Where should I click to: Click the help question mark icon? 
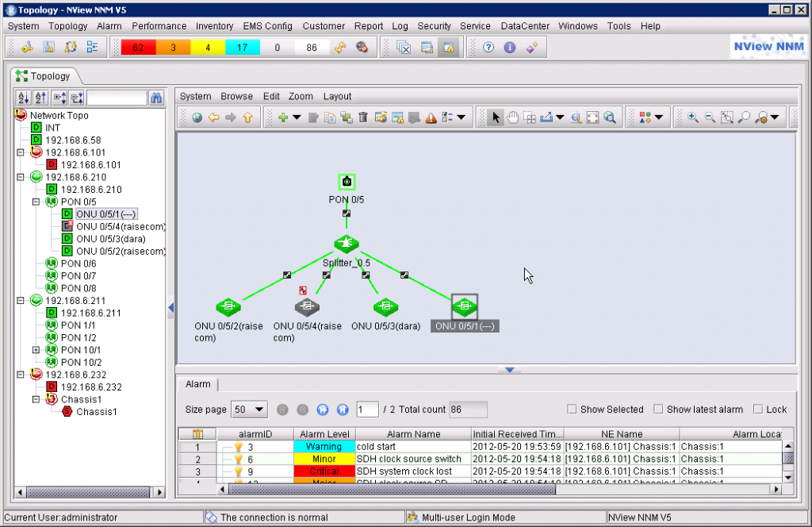[x=488, y=47]
